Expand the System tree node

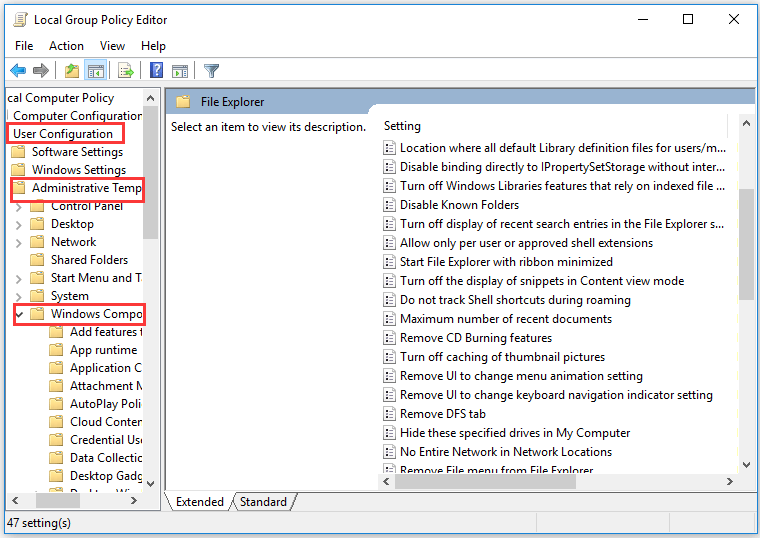click(18, 297)
